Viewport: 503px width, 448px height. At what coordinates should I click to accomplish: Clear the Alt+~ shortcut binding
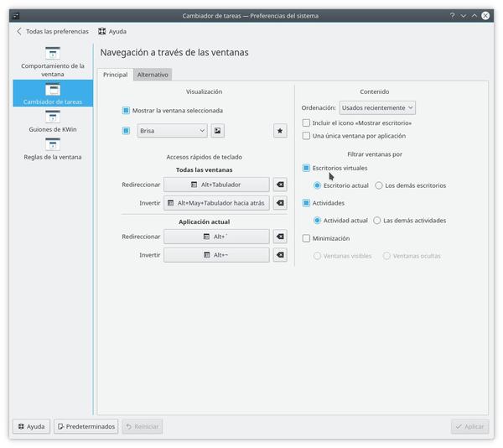pos(280,255)
